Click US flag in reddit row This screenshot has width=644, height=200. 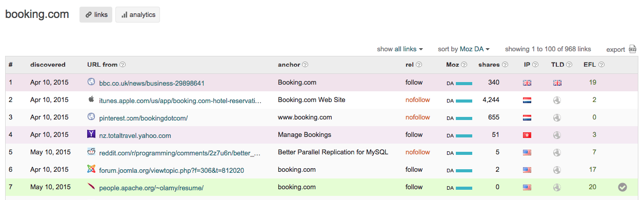pyautogui.click(x=527, y=152)
